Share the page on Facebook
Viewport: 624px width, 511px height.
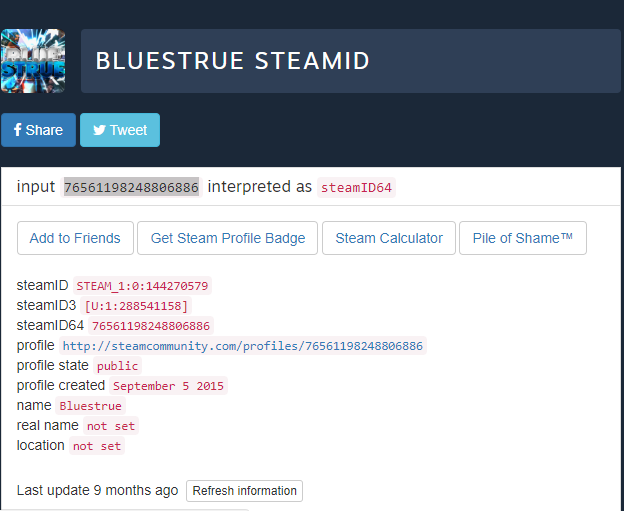coord(38,130)
